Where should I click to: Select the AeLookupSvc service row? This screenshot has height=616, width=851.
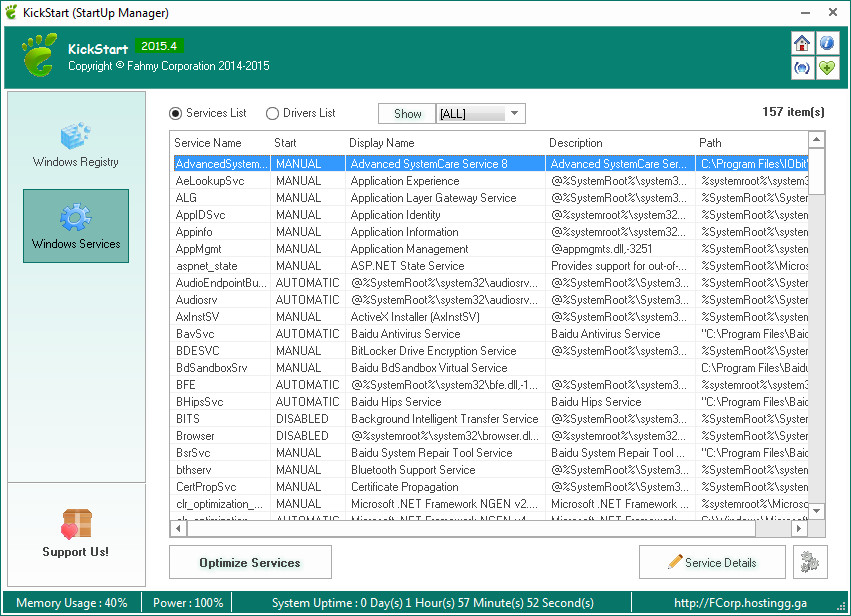click(490, 181)
